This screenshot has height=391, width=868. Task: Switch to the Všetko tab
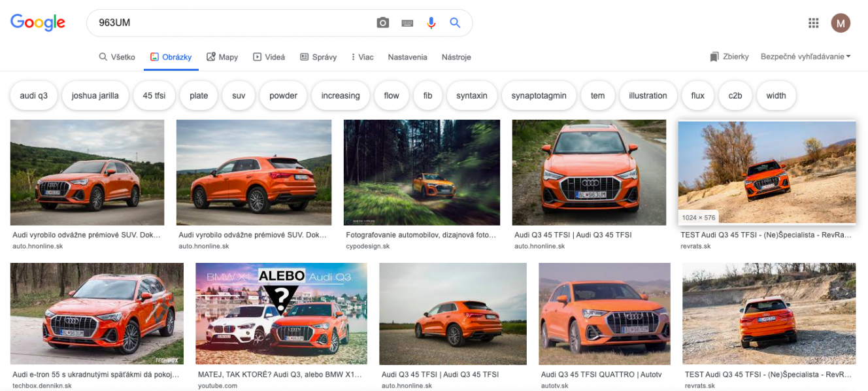point(117,57)
